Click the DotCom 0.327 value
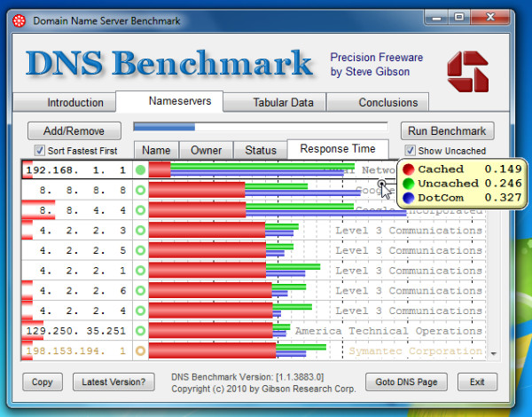This screenshot has width=532, height=417. 503,197
